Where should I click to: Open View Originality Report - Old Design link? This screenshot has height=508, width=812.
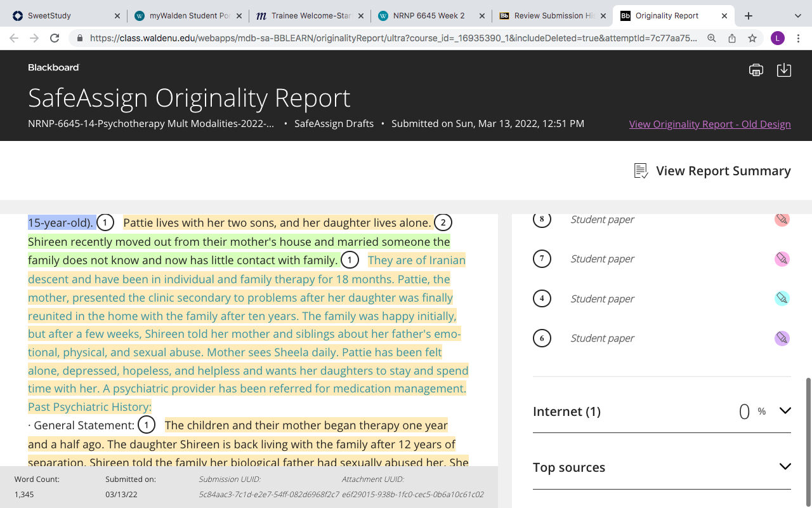pos(710,124)
